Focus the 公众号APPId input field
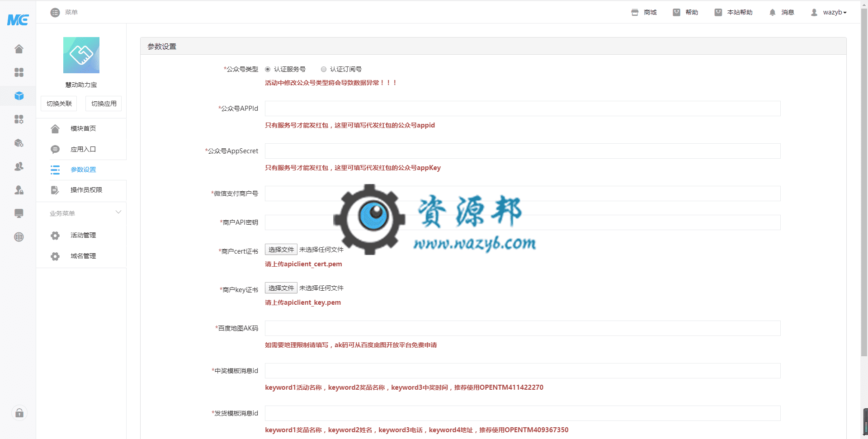 tap(523, 109)
